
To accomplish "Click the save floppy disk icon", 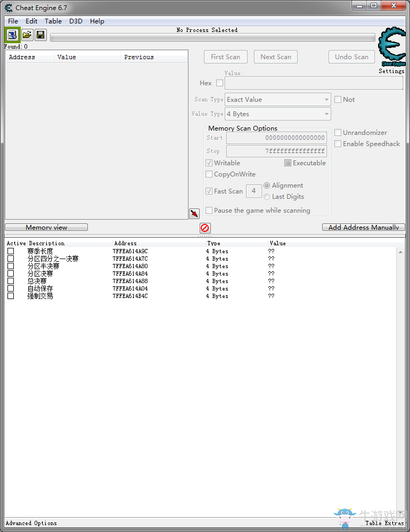I will [x=40, y=35].
